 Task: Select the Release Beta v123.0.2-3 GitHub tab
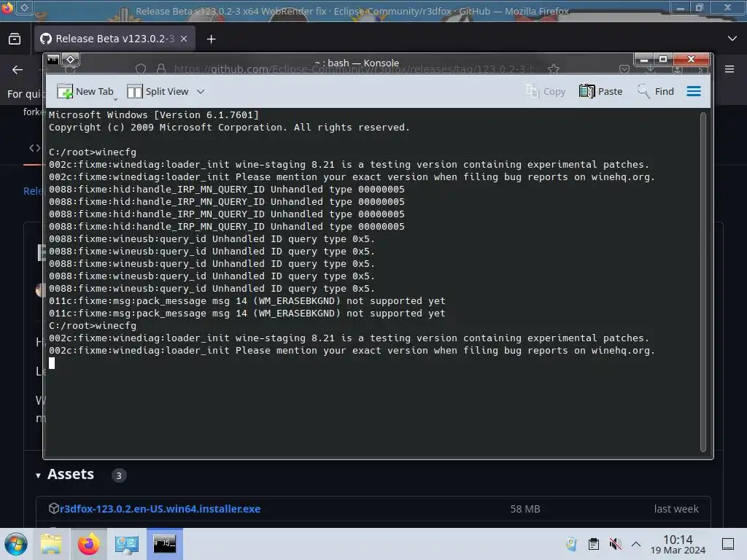[x=115, y=39]
